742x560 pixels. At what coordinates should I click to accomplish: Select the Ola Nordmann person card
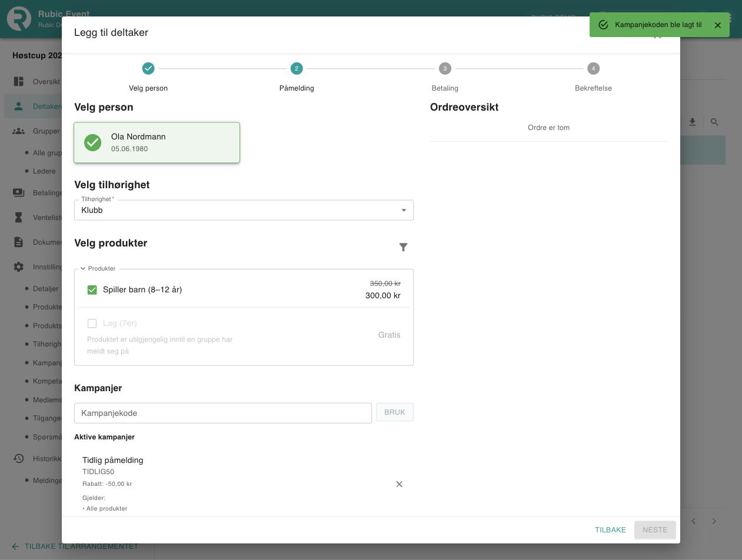pos(157,142)
